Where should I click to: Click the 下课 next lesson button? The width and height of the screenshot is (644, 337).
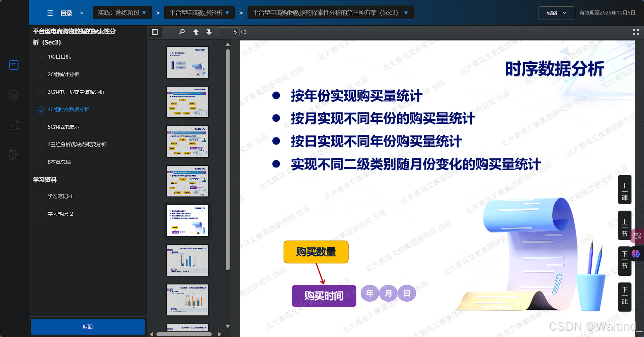click(624, 297)
